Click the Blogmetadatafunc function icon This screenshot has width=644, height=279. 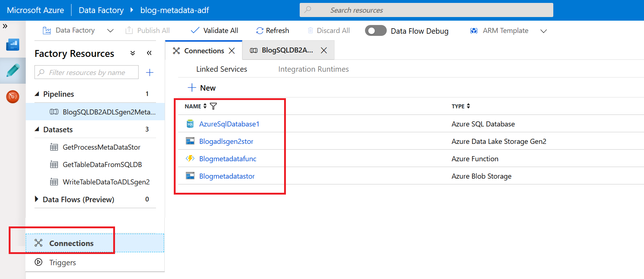[190, 158]
